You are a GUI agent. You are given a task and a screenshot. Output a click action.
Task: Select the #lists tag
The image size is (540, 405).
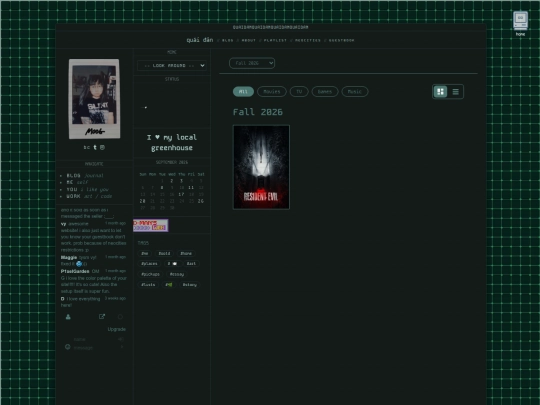click(148, 284)
